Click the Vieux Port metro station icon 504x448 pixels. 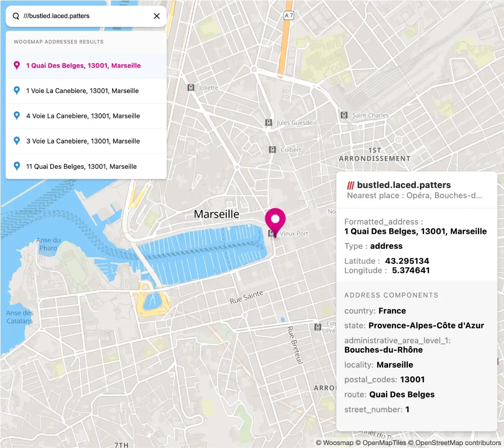271,233
